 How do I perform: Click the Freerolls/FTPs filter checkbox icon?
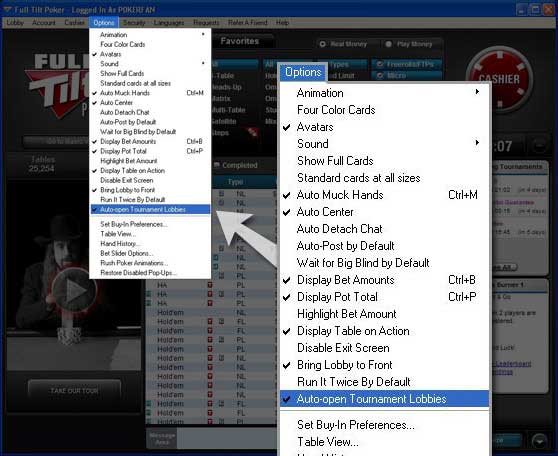pos(380,64)
